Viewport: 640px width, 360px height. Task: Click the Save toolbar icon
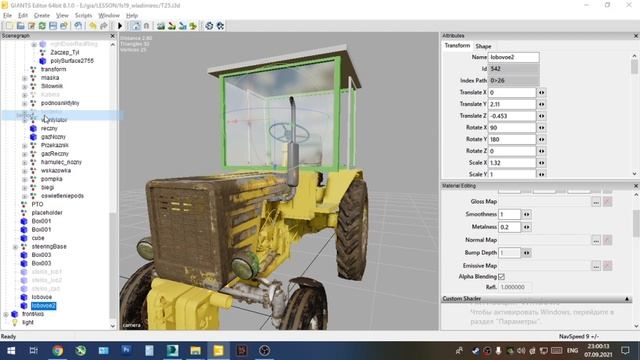[x=53, y=26]
